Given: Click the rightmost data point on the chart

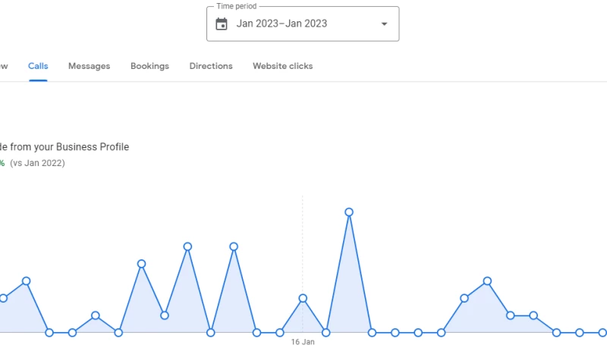Looking at the screenshot, I should point(602,332).
